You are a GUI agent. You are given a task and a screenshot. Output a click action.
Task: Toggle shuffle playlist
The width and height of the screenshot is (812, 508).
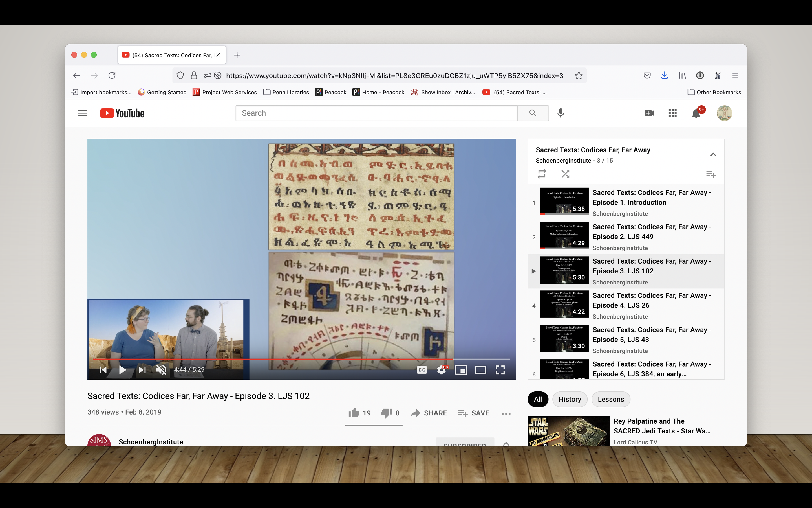(x=565, y=174)
